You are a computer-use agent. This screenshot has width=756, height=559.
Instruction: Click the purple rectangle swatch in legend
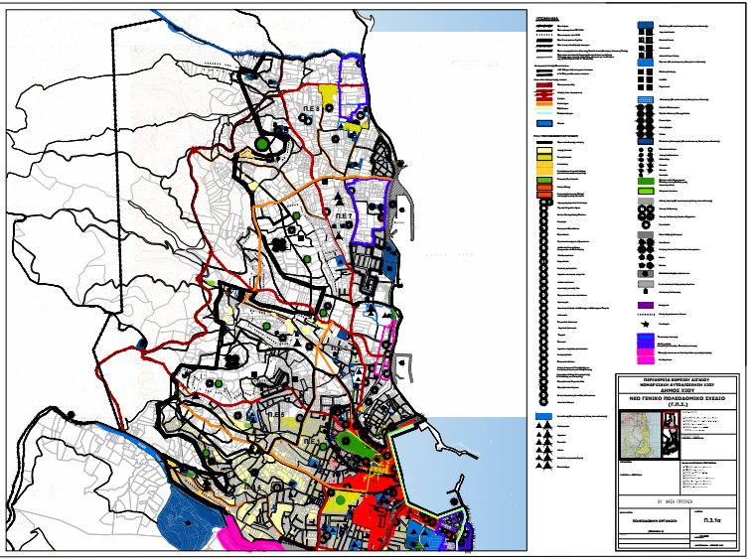(x=644, y=305)
